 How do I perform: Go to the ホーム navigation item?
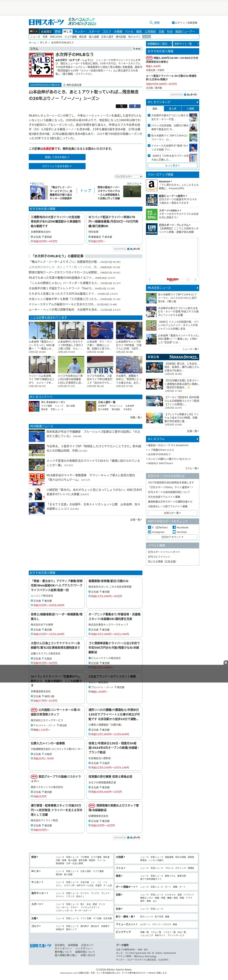point(34,32)
